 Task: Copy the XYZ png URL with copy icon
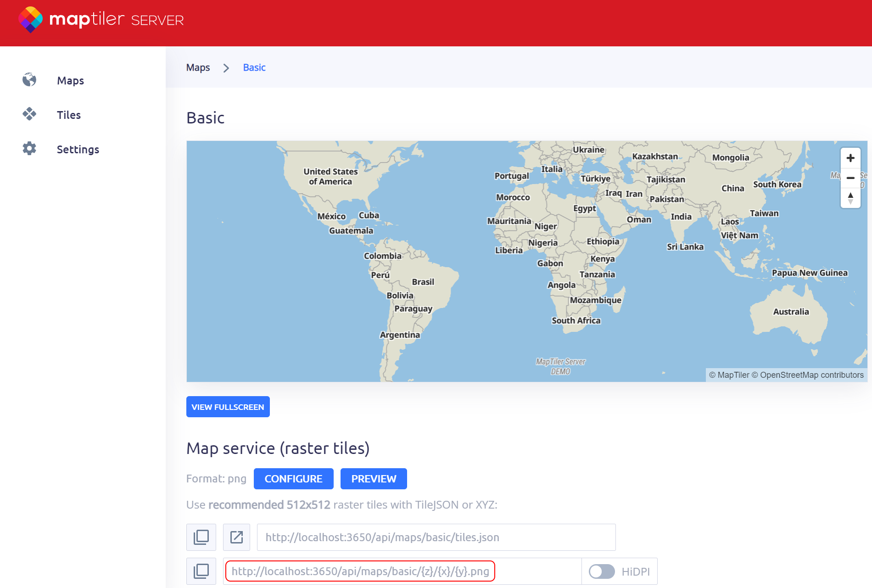(x=201, y=571)
